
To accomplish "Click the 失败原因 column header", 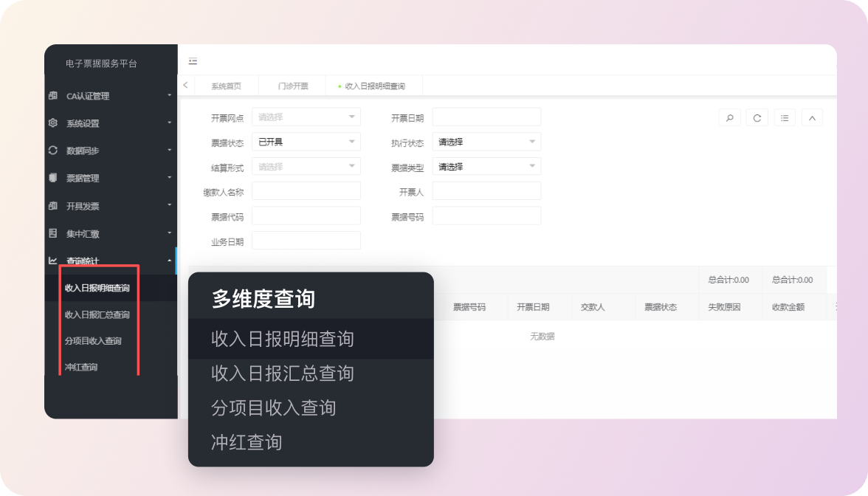I will coord(724,307).
